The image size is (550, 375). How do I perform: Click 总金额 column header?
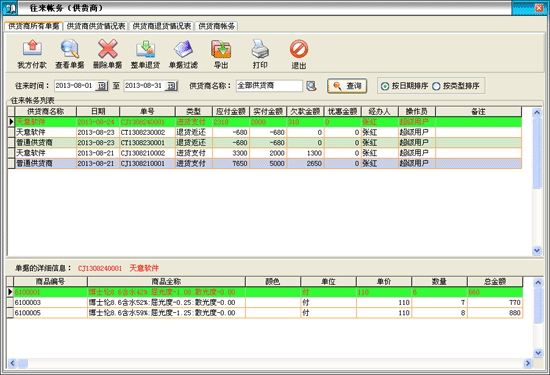495,282
